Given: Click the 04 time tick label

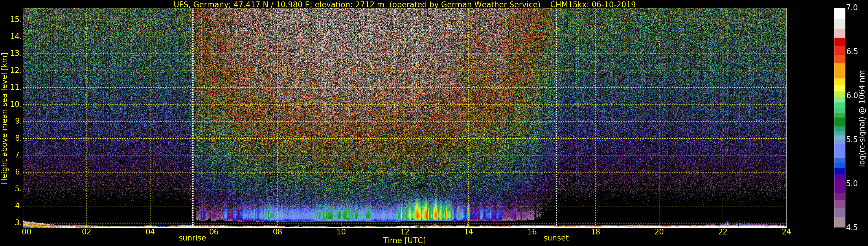Looking at the screenshot, I should (150, 232).
